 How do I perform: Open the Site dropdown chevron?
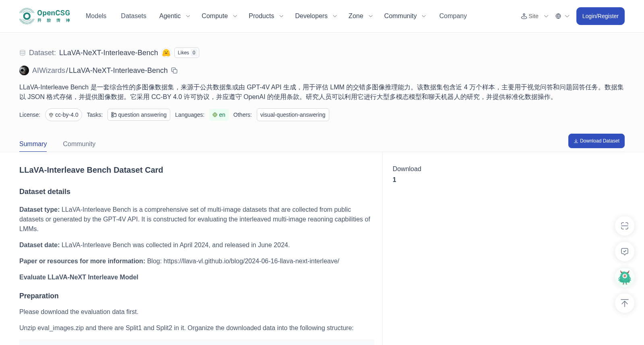[x=546, y=16]
